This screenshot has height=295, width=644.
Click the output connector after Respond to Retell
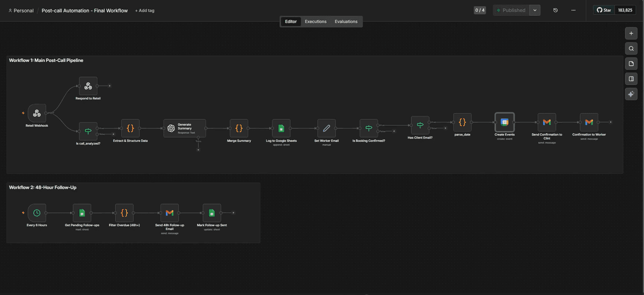109,85
